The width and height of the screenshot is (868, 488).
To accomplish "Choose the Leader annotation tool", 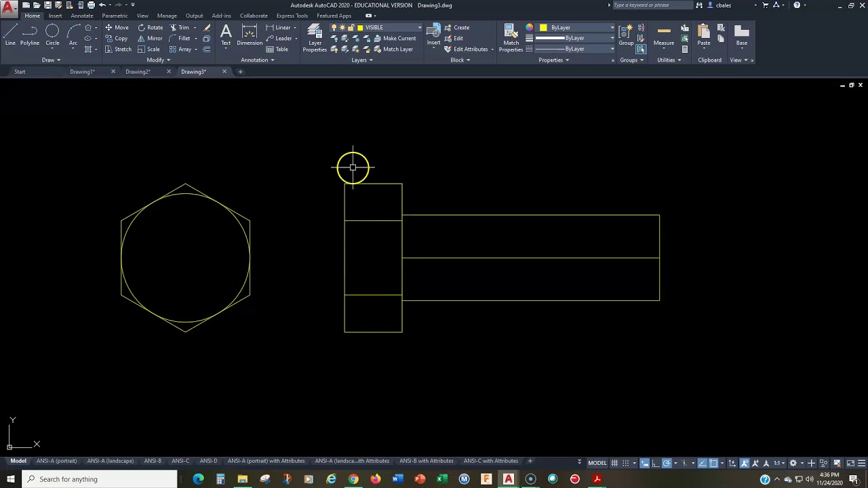I will pos(279,39).
